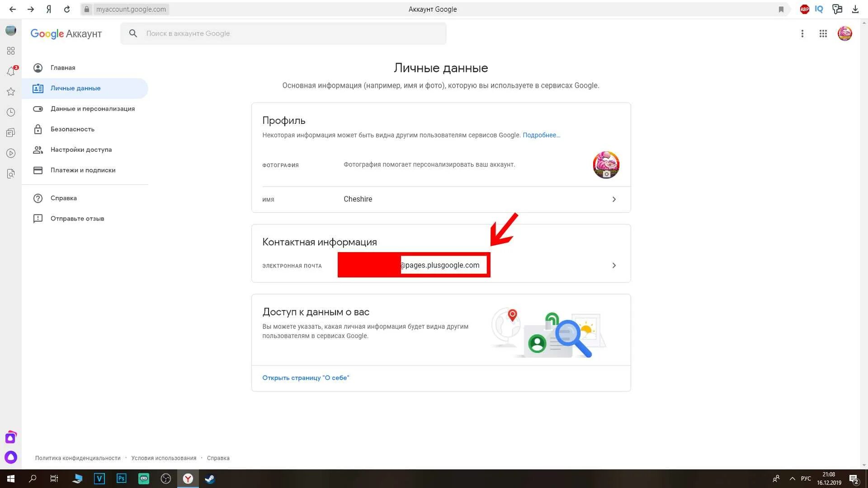The image size is (868, 488).
Task: Open history clock in browser sidebar
Action: tap(11, 112)
